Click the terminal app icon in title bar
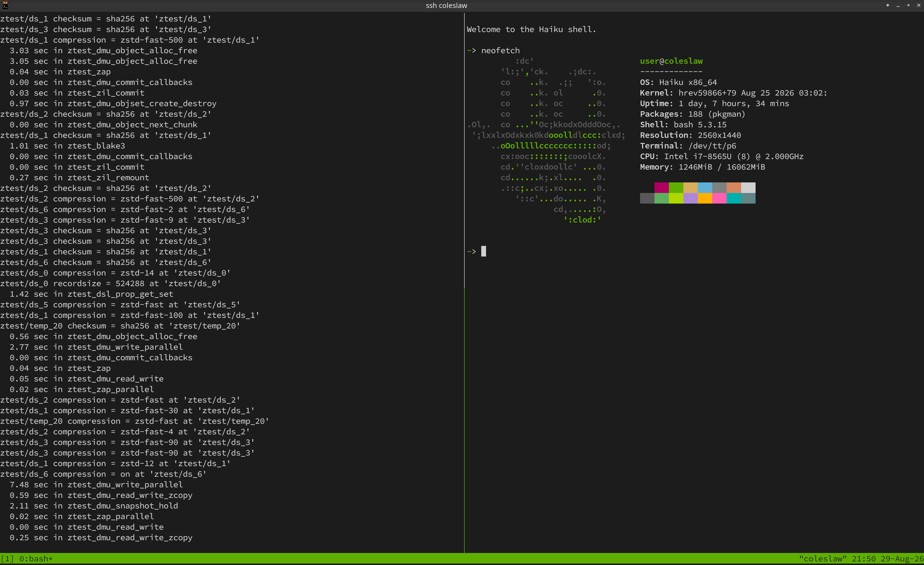 [x=5, y=5]
